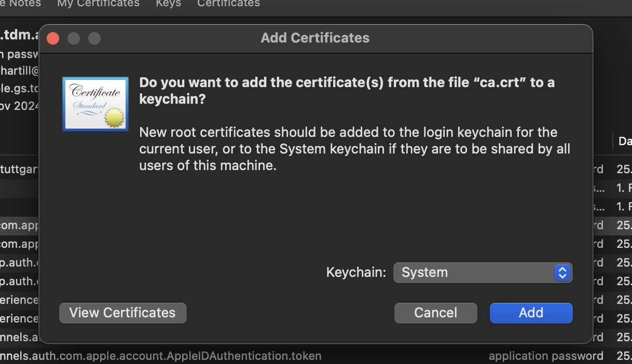Viewport: 632px width, 364px height.
Task: Select the AppleIDAuthentication.token row
Action: 161,356
